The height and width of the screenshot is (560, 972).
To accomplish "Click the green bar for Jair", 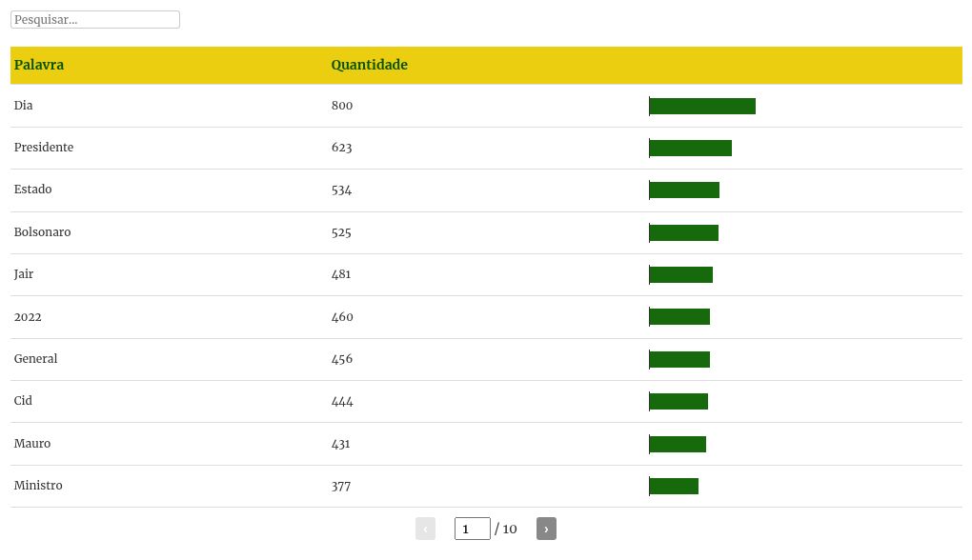I will (680, 274).
